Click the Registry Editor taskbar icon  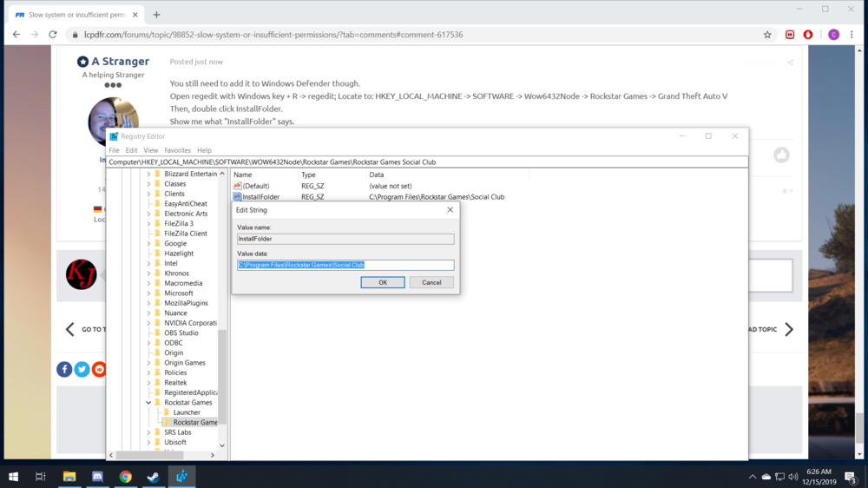coord(181,477)
